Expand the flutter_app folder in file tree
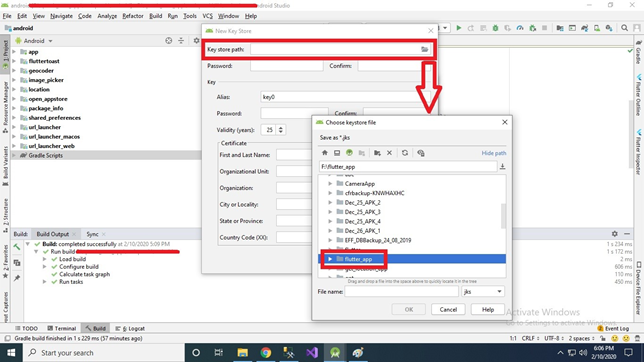The image size is (644, 362). click(330, 259)
